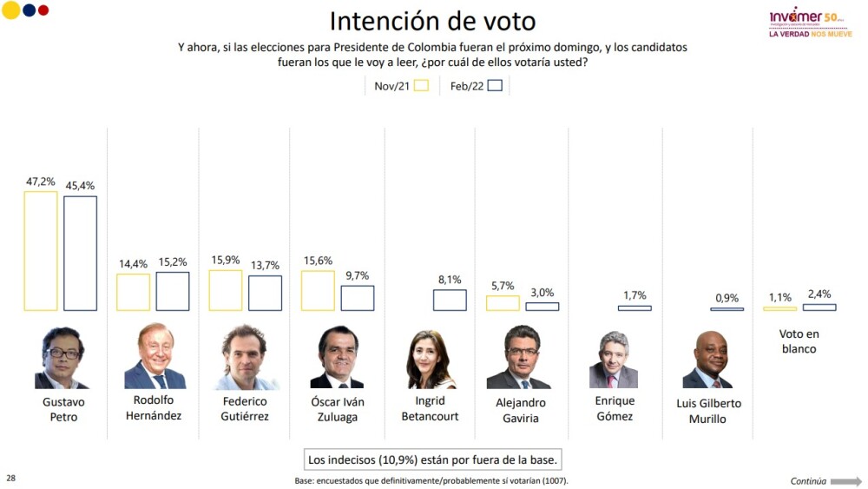This screenshot has width=868, height=489.
Task: Select the Nov/21 yellow legend box
Action: (421, 85)
